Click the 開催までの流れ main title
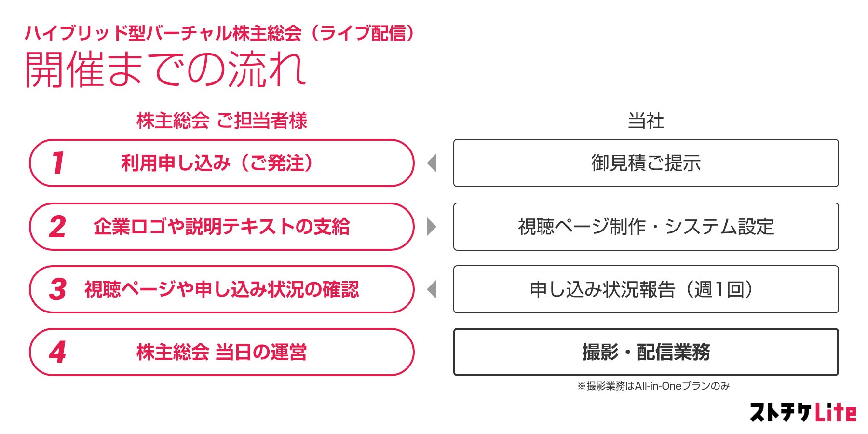 (165, 70)
